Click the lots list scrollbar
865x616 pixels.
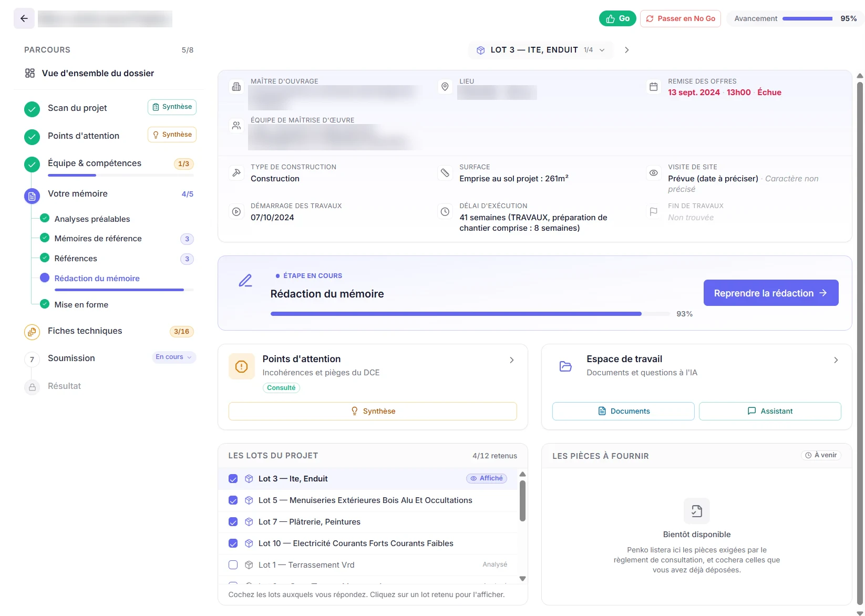pos(522,501)
